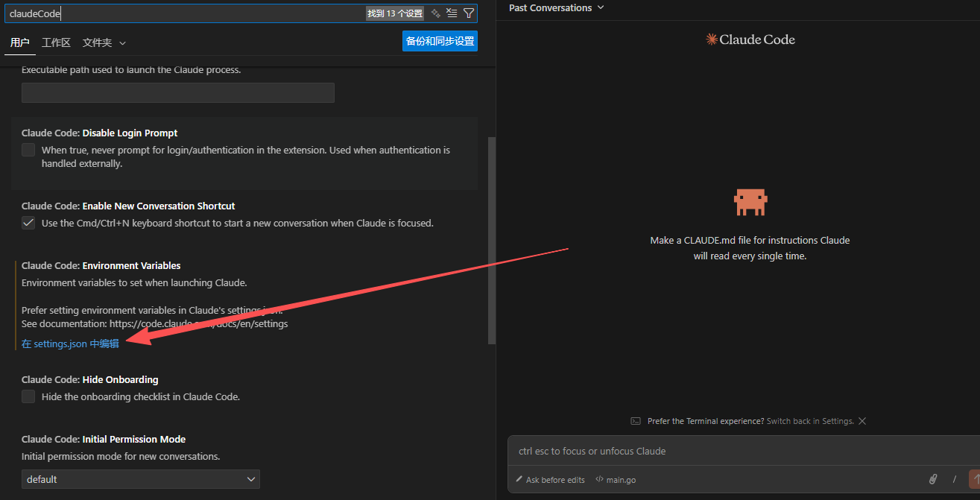Switch to the 用户 settings tab
This screenshot has width=980, height=500.
tap(19, 42)
